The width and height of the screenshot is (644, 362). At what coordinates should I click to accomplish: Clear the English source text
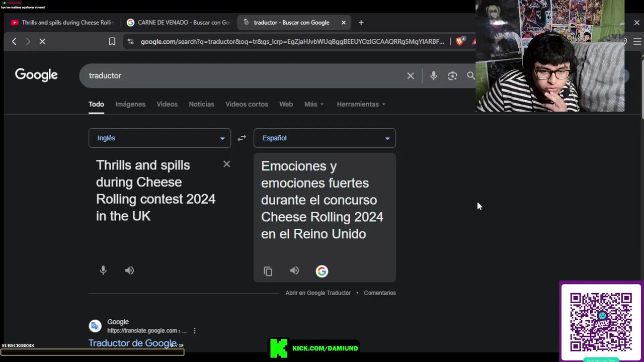[x=226, y=164]
